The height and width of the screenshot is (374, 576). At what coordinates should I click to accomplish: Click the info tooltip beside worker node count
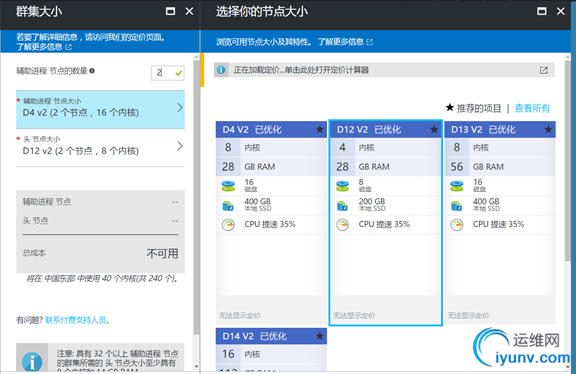[92, 71]
